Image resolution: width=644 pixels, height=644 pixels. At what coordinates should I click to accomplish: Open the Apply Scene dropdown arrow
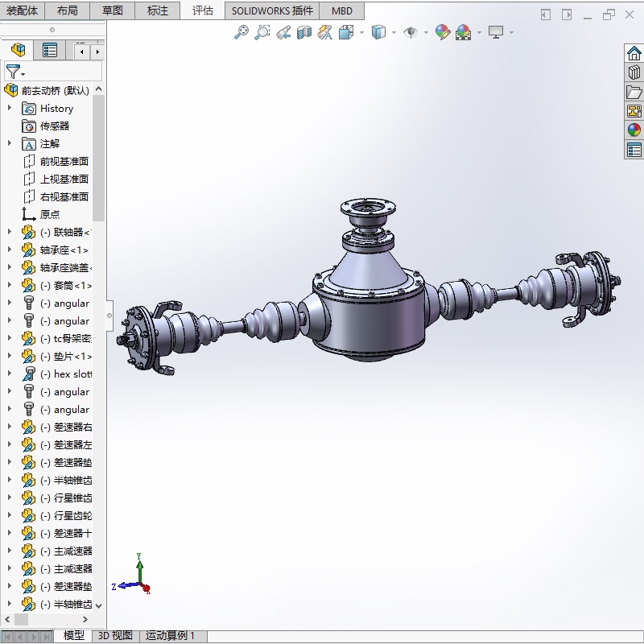479,32
